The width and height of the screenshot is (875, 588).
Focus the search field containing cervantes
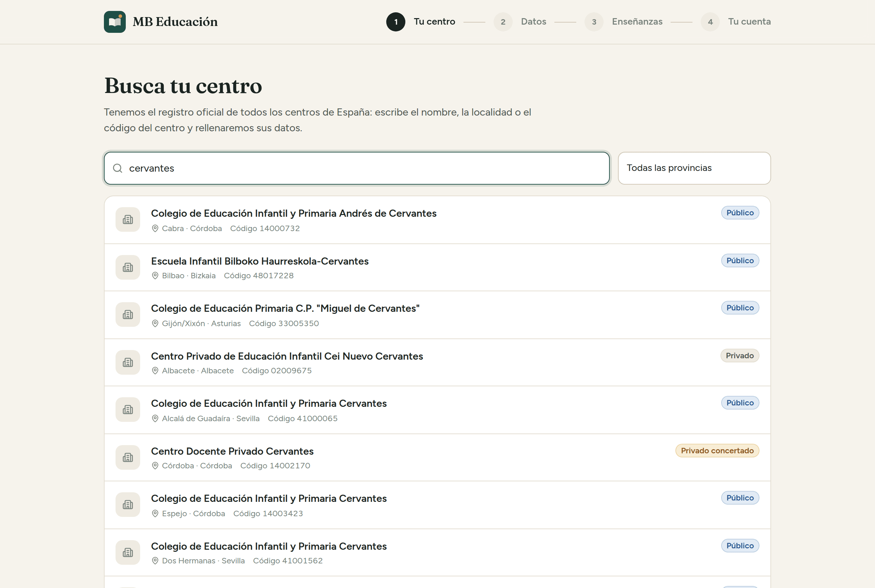(356, 169)
